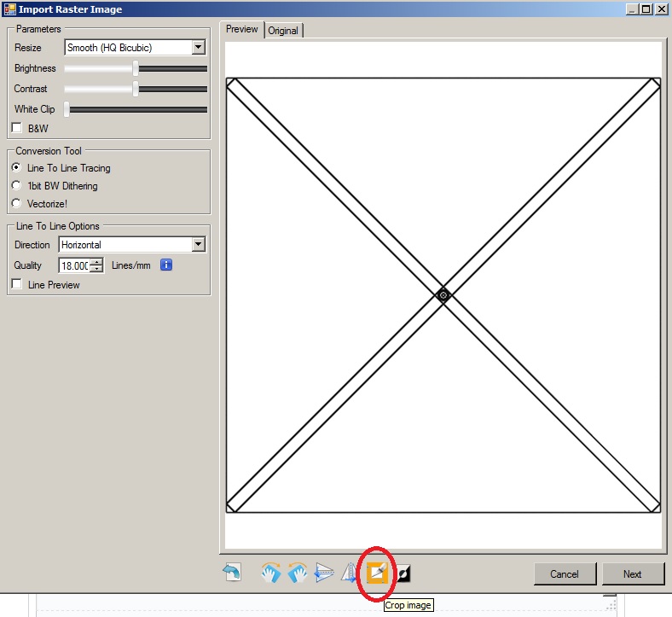Rotate the image counter-clockwise with the hand icon

(x=298, y=573)
